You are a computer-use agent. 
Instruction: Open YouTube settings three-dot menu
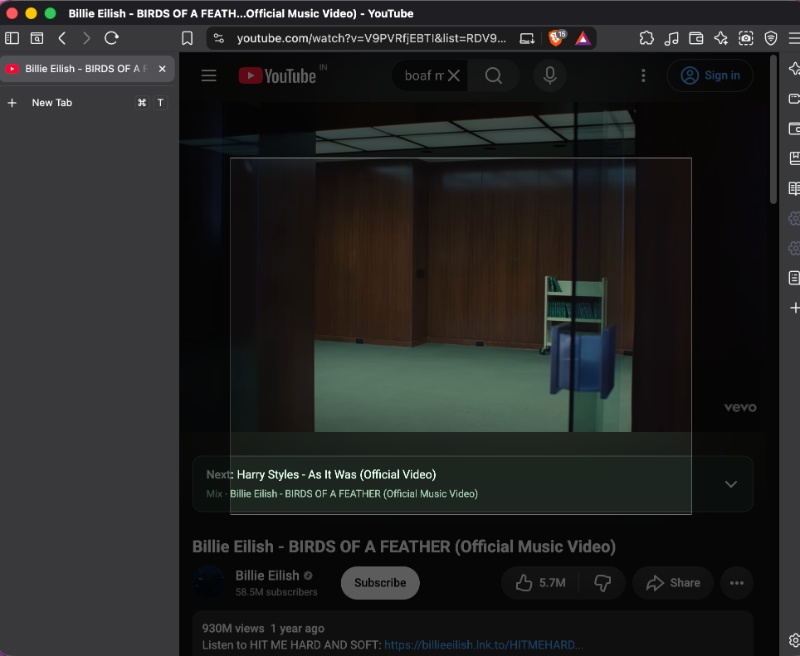pos(643,76)
